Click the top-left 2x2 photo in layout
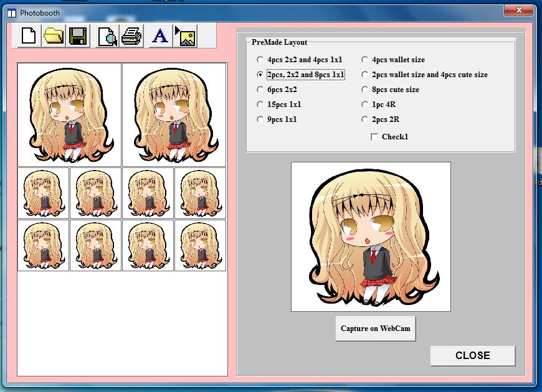This screenshot has width=542, height=392. click(x=70, y=114)
